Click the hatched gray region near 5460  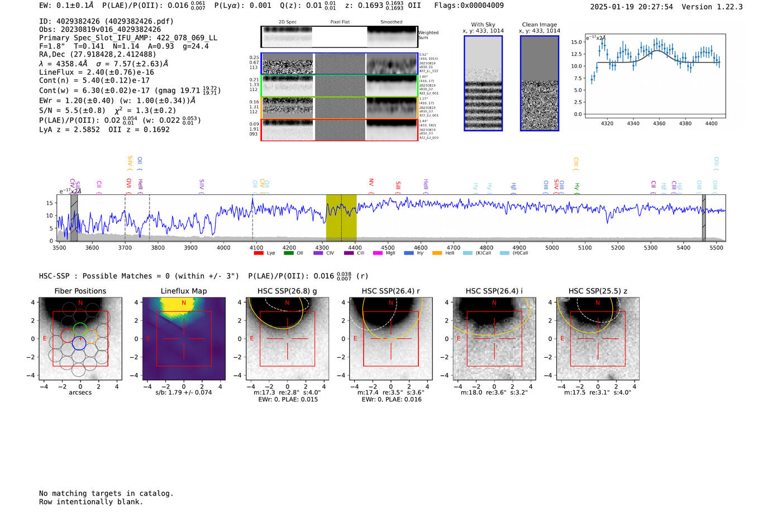pos(704,218)
